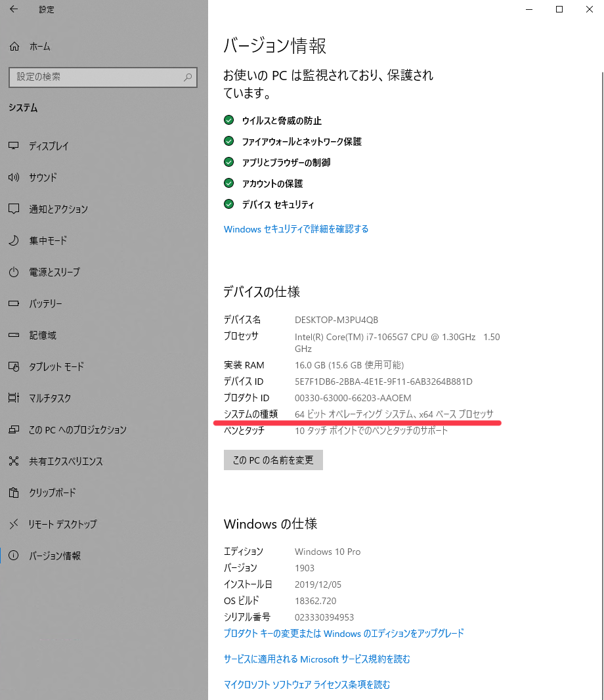This screenshot has width=604, height=700.
Task: Select マルチタスク in sidebar
Action: 50,399
